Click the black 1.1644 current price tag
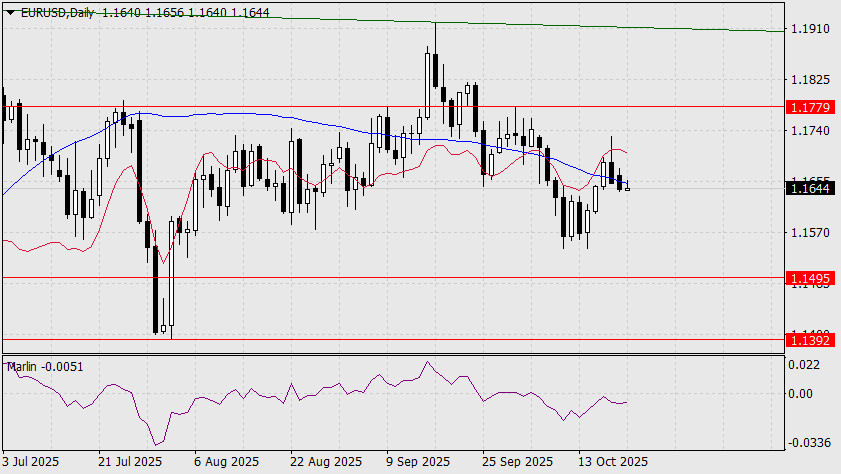The image size is (841, 474). pyautogui.click(x=808, y=187)
